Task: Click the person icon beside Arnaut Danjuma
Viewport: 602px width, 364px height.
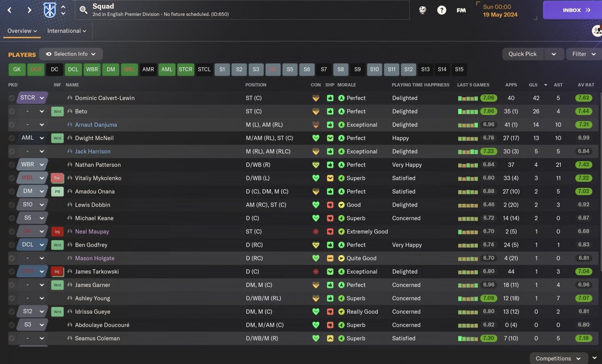Action: point(70,125)
